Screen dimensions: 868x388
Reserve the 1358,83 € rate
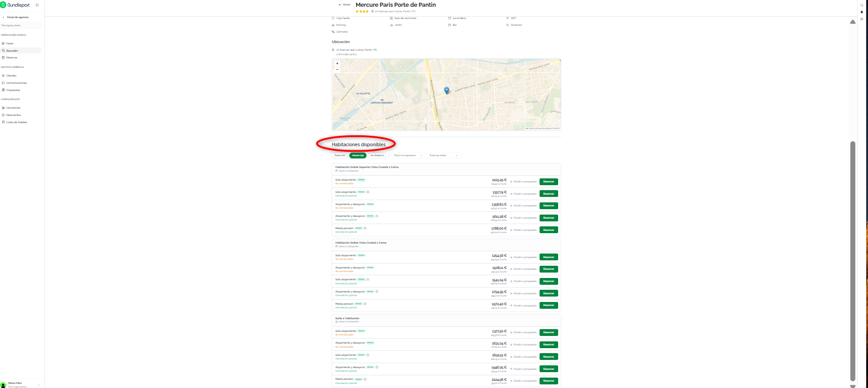pyautogui.click(x=549, y=206)
